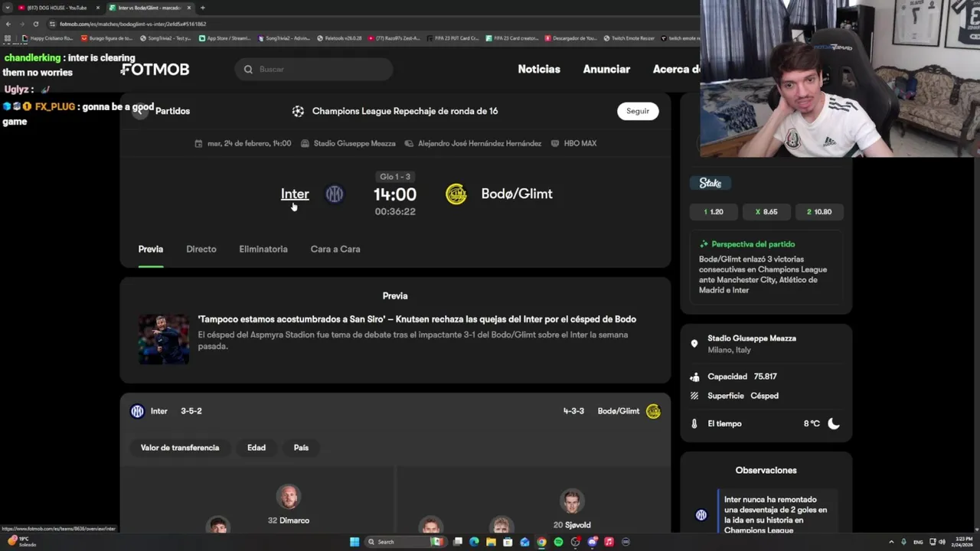980x551 pixels.
Task: Click the TV icon beside HBO MAX
Action: pyautogui.click(x=555, y=144)
